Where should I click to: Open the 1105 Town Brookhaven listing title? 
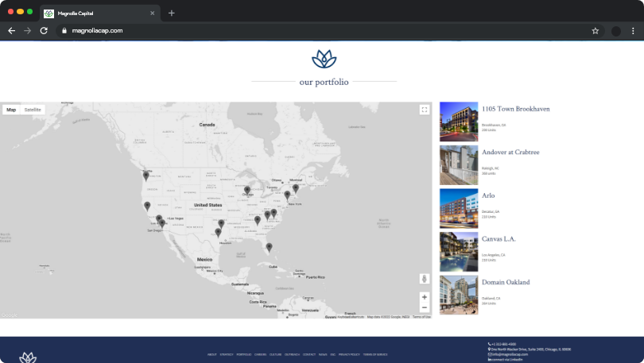coord(515,109)
